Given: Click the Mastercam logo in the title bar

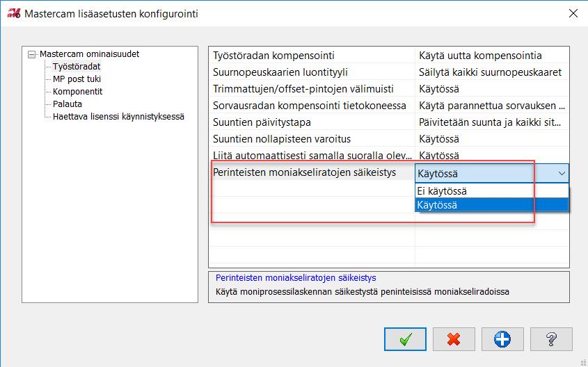Looking at the screenshot, I should 13,14.
